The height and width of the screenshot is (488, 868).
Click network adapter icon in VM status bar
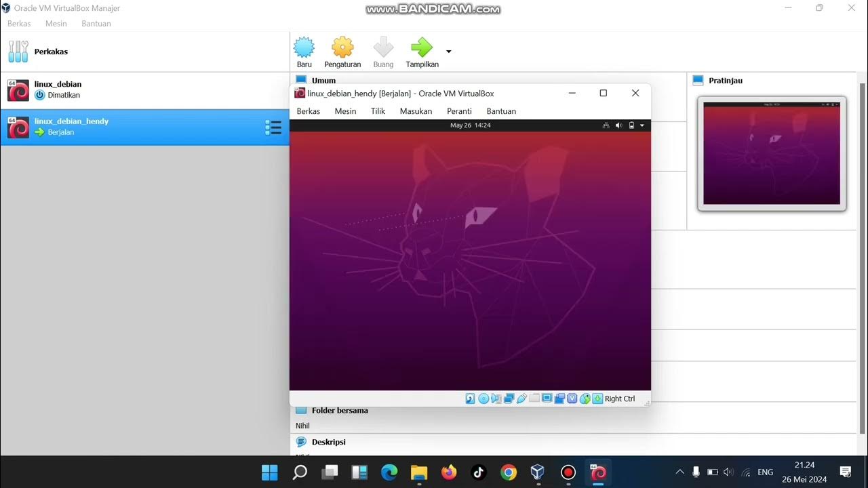coord(509,399)
